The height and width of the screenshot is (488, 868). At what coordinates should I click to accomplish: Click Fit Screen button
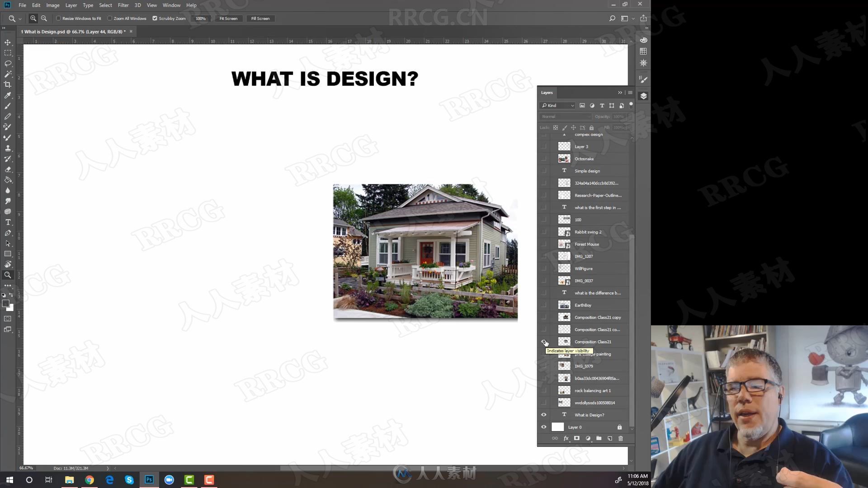pos(228,18)
